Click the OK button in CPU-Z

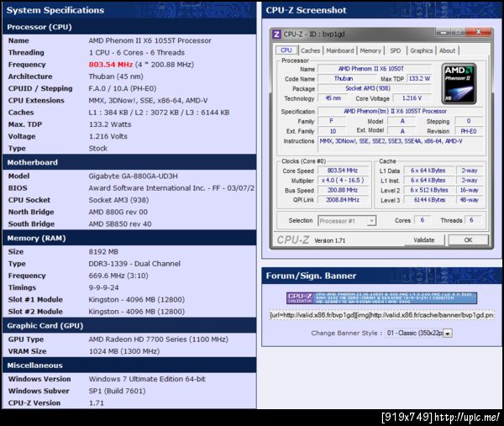(x=468, y=239)
